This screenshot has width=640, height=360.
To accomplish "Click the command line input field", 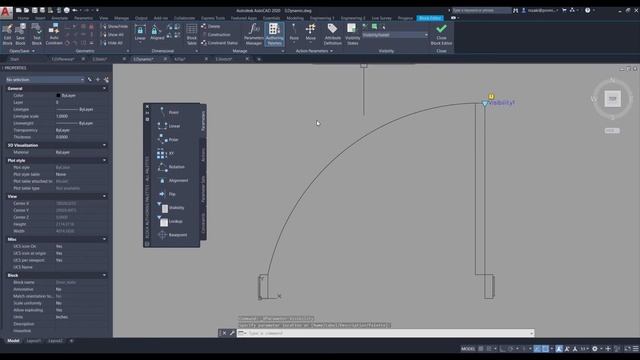I will pos(385,333).
